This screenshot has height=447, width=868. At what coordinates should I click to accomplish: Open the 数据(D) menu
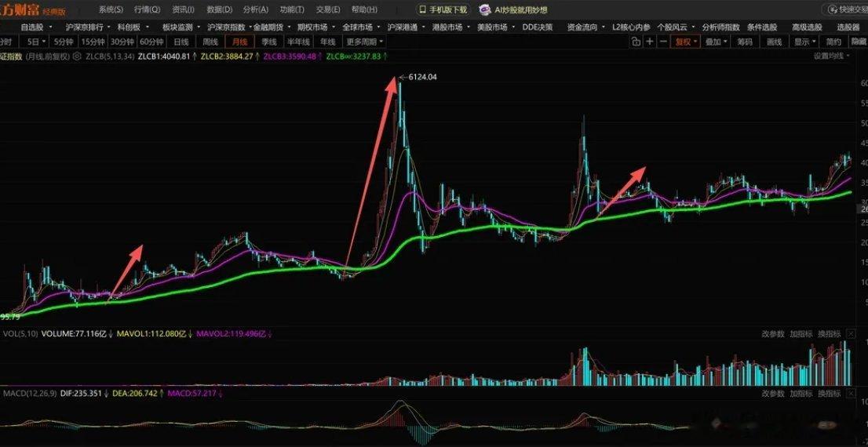click(x=219, y=9)
